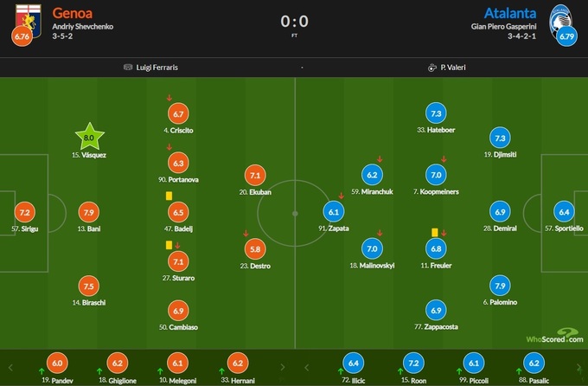Click the stadium icon beside Luigi Ferraris
Image resolution: width=588 pixels, height=386 pixels.
(x=128, y=67)
